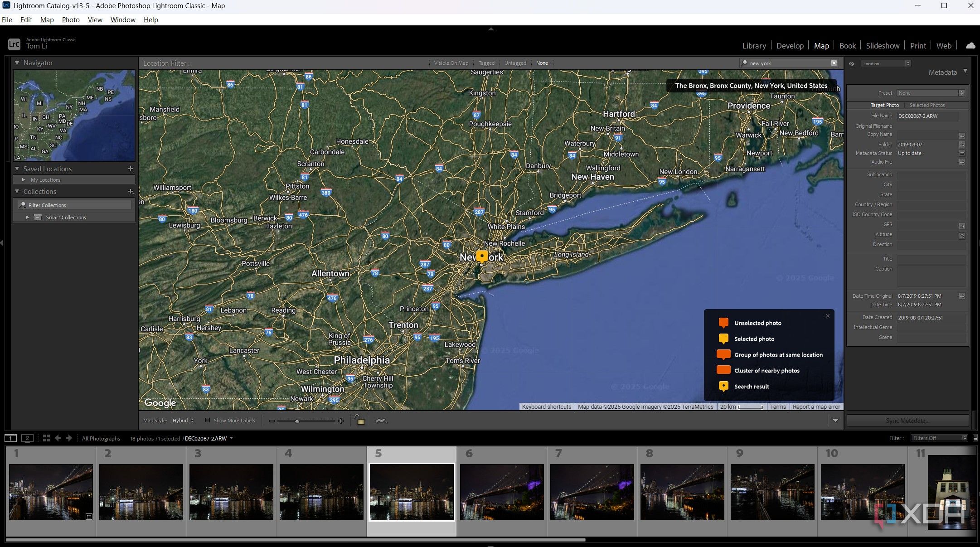Click the Sync Metadata button
This screenshot has width=980, height=547.
coord(907,421)
